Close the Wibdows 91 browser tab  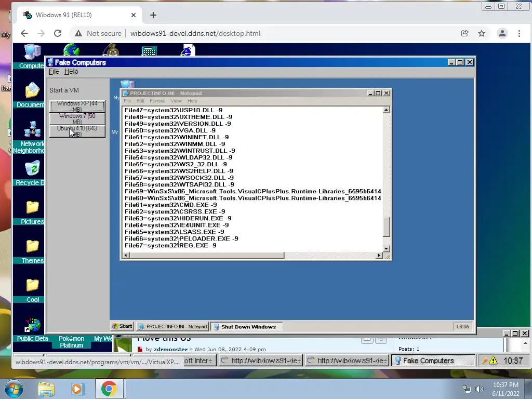134,15
